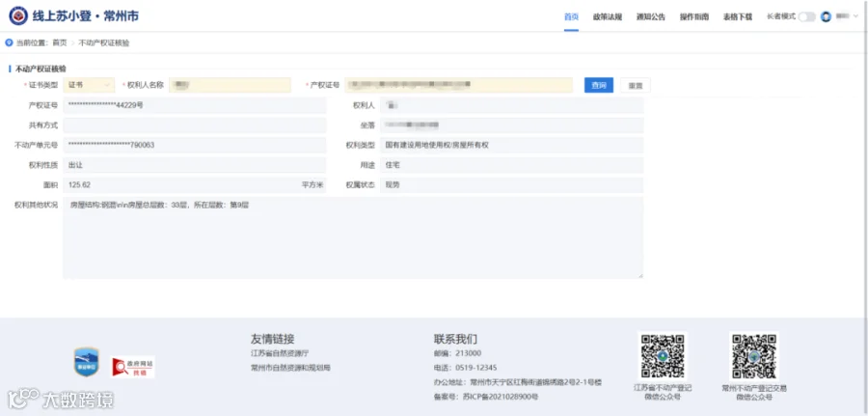The image size is (868, 416).
Task: Click the 权属状态 field showing 现势
Action: click(511, 185)
